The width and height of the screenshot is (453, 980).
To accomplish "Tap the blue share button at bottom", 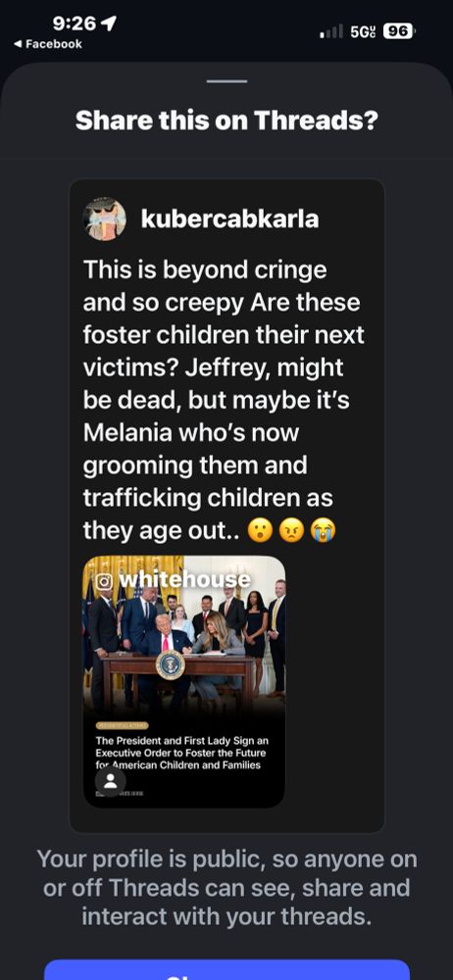I will [x=226, y=970].
